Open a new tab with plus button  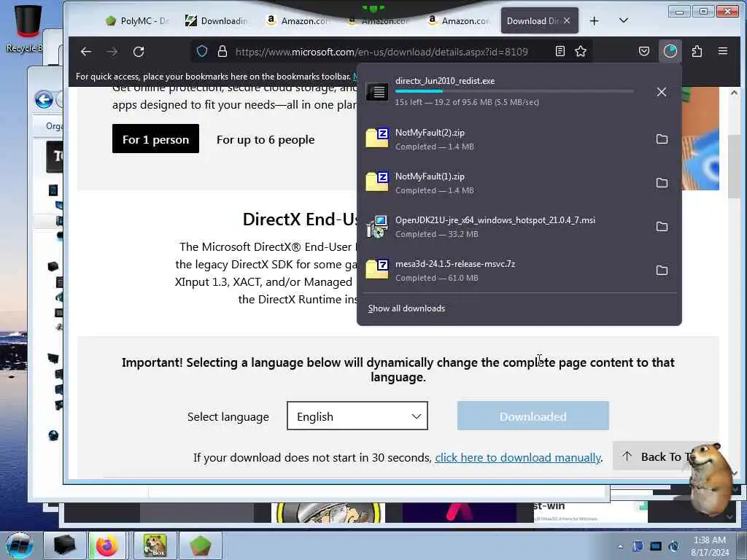pyautogui.click(x=594, y=21)
